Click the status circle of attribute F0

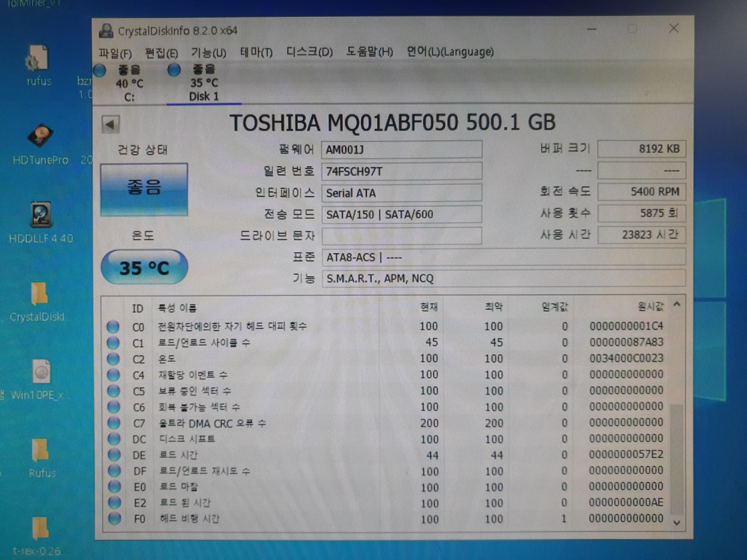(x=115, y=519)
